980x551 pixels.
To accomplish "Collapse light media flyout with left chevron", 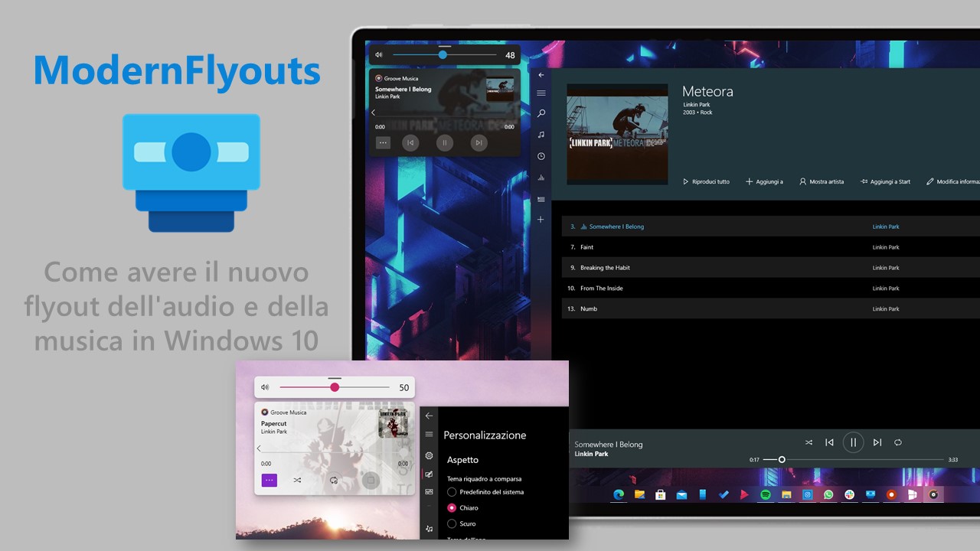I will point(259,448).
